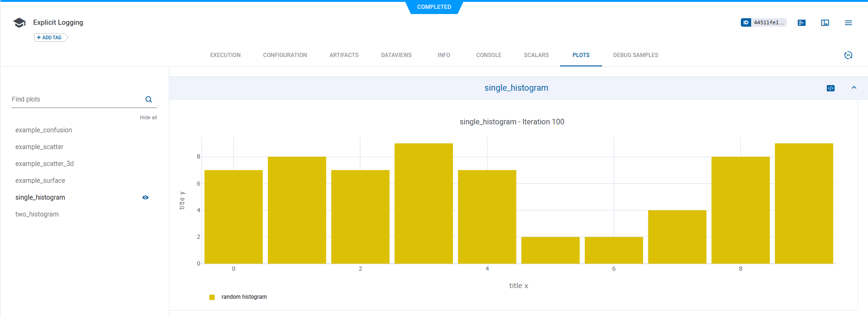
Task: Click the embed code icon for single_histogram
Action: pyautogui.click(x=831, y=88)
